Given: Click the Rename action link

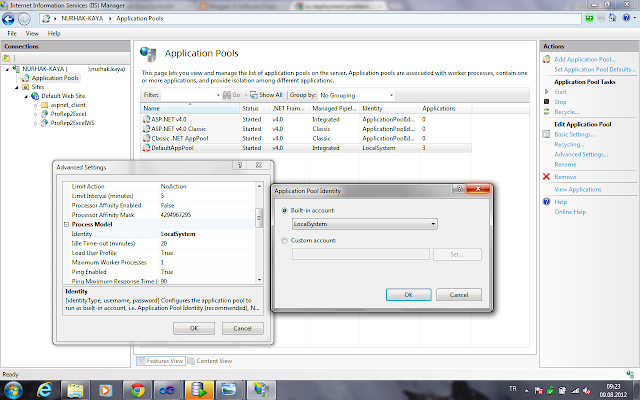Looking at the screenshot, I should coord(565,164).
